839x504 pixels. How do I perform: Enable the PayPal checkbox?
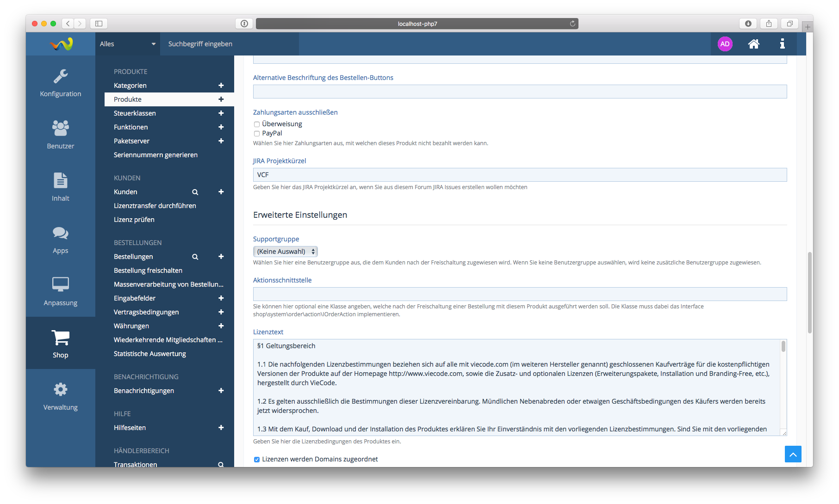point(257,134)
